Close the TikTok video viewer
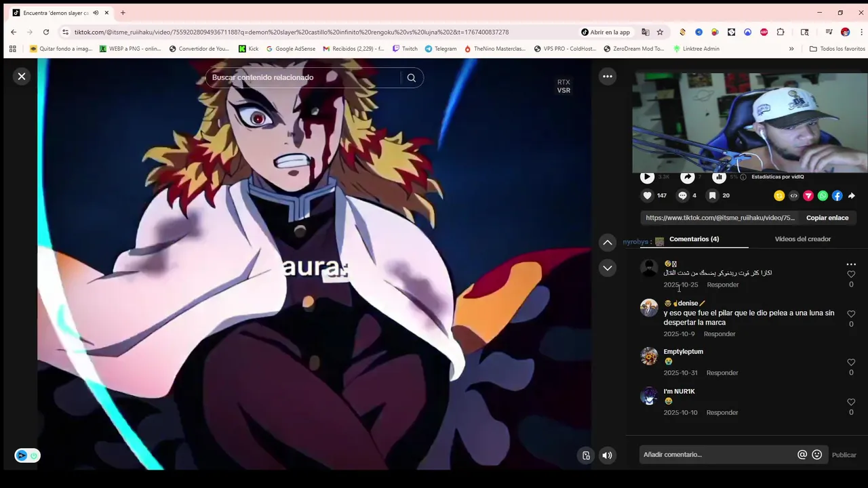Screen dimensions: 868x488 [x=22, y=77]
